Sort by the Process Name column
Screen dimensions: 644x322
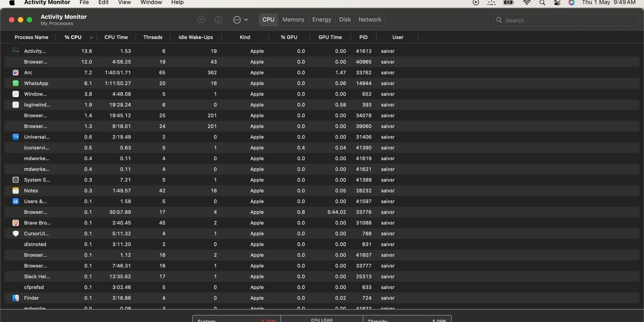pos(31,37)
